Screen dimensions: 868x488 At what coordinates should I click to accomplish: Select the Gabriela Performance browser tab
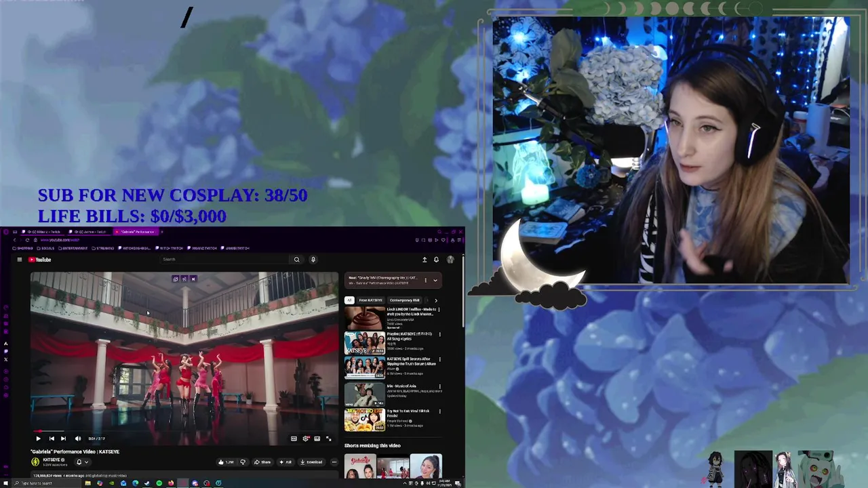pos(135,232)
